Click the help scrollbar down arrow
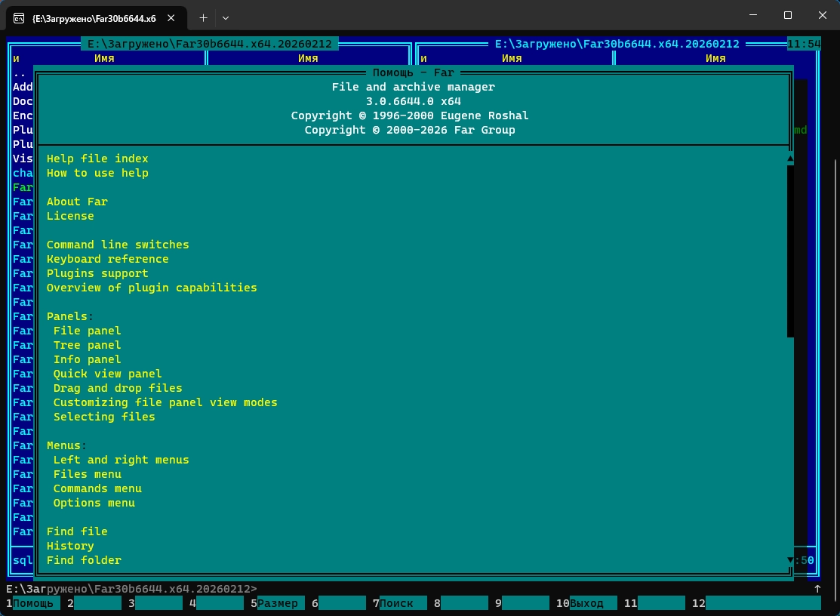The image size is (840, 616). tap(790, 560)
